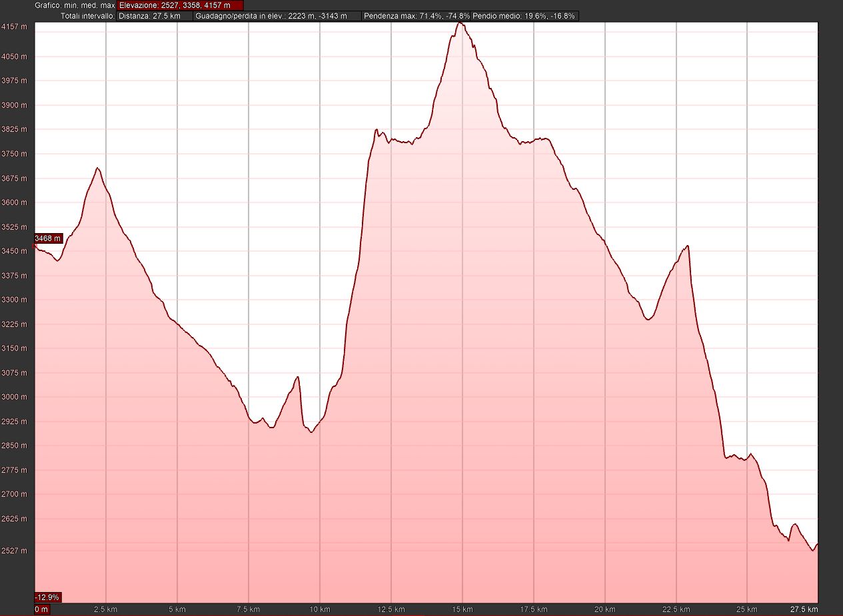Click the 3468 m elevation marker label

48,238
